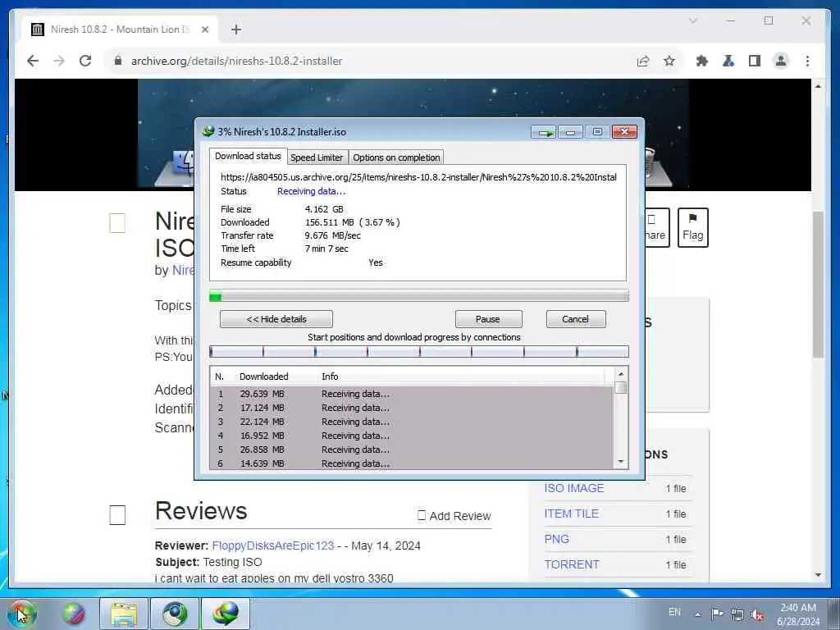Click the network tray icon

(737, 614)
